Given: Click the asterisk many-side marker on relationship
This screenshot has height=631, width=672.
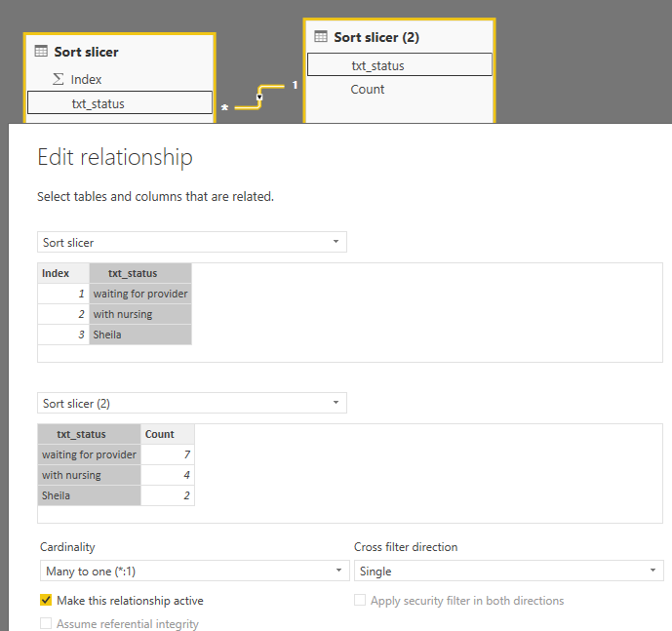Looking at the screenshot, I should pos(224,107).
